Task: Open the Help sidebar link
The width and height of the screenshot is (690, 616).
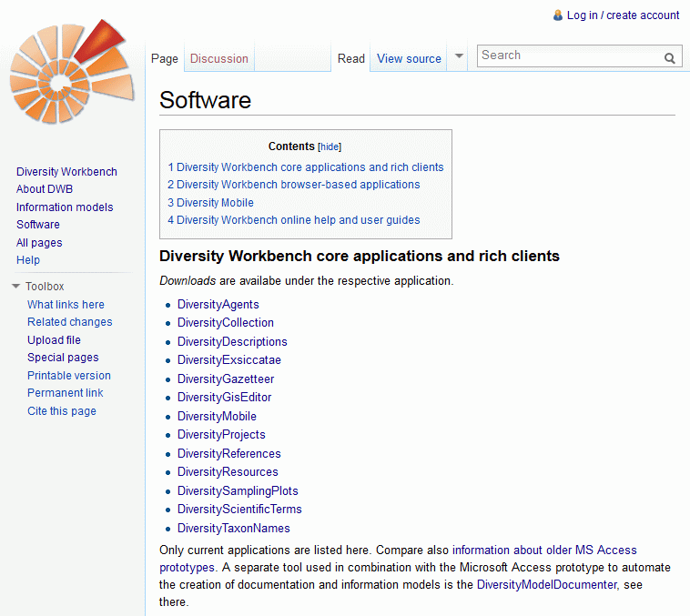Action: tap(27, 260)
